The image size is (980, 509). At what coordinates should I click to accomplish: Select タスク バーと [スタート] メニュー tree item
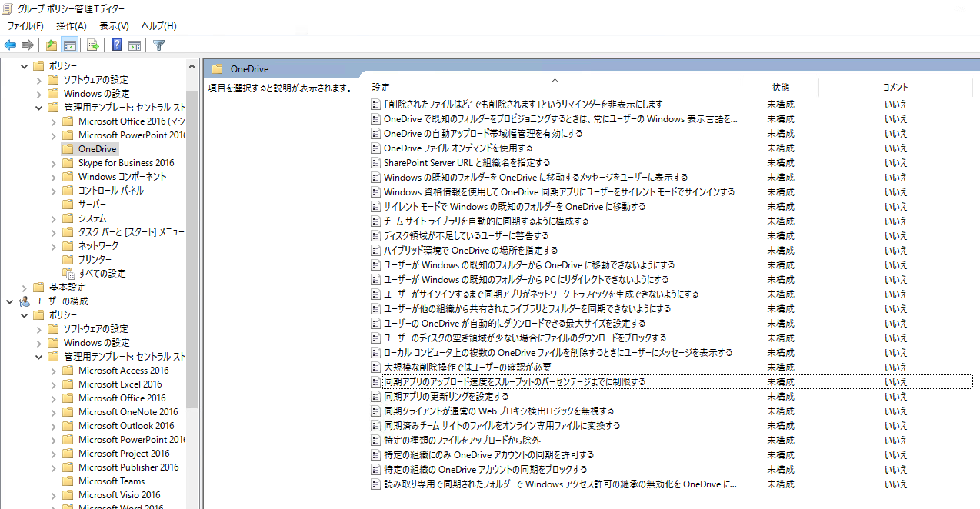click(x=131, y=232)
